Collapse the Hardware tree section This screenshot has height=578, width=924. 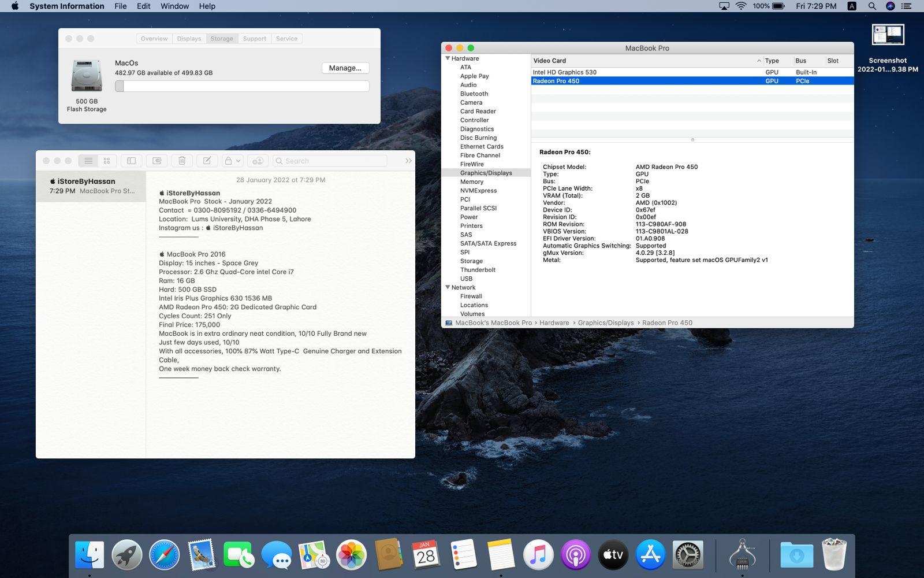[448, 58]
